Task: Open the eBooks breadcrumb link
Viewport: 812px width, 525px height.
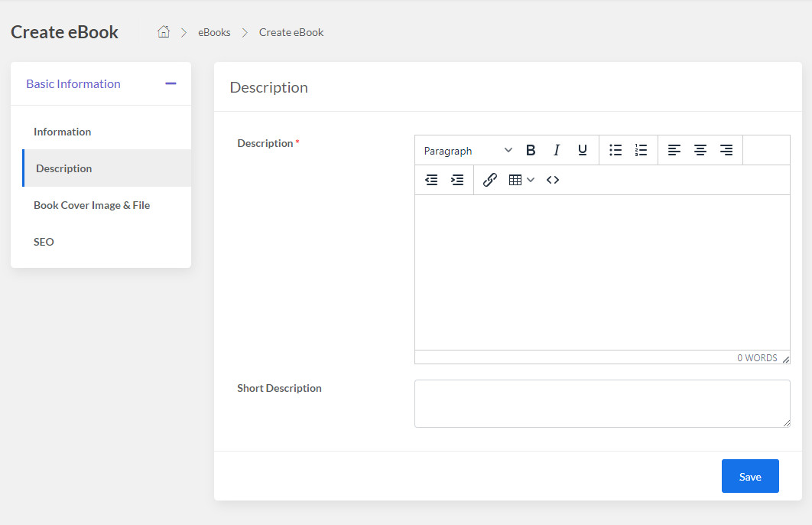Action: click(x=214, y=32)
